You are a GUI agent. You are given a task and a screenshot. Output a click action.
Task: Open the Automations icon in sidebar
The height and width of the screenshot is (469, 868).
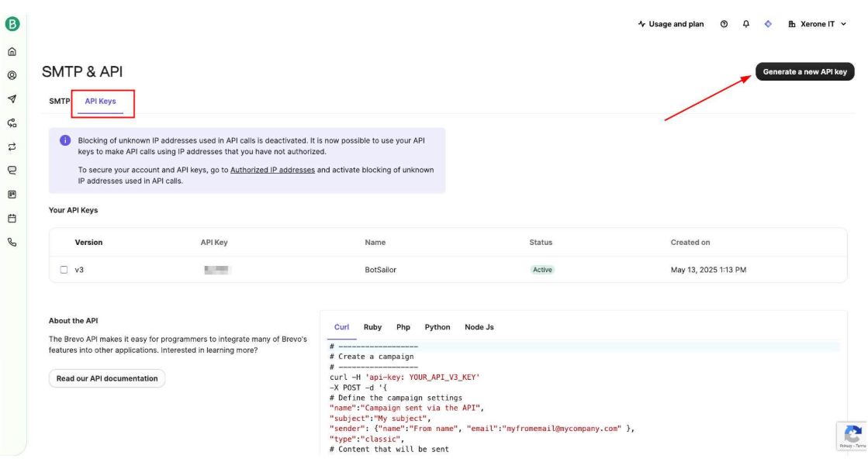(x=12, y=122)
